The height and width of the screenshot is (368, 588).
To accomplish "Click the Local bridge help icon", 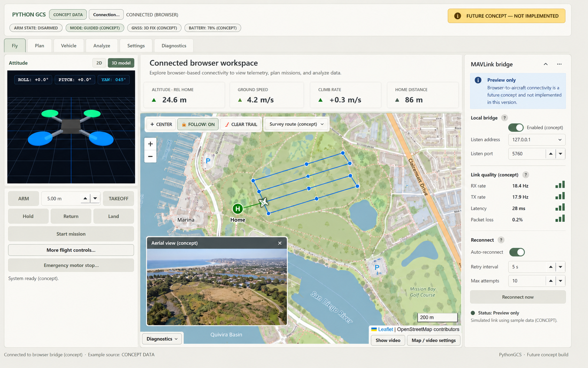I will 504,118.
